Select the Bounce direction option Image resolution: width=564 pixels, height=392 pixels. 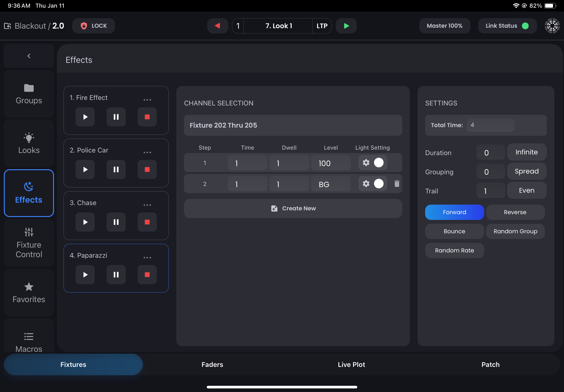coord(454,231)
